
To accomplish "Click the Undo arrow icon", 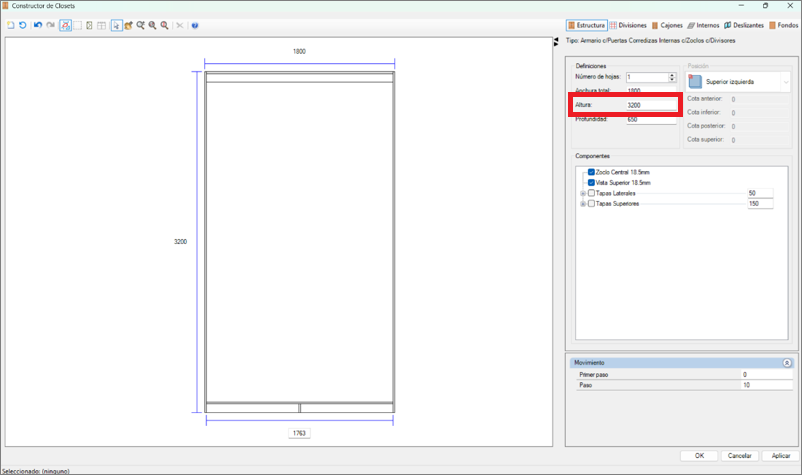I will [38, 25].
